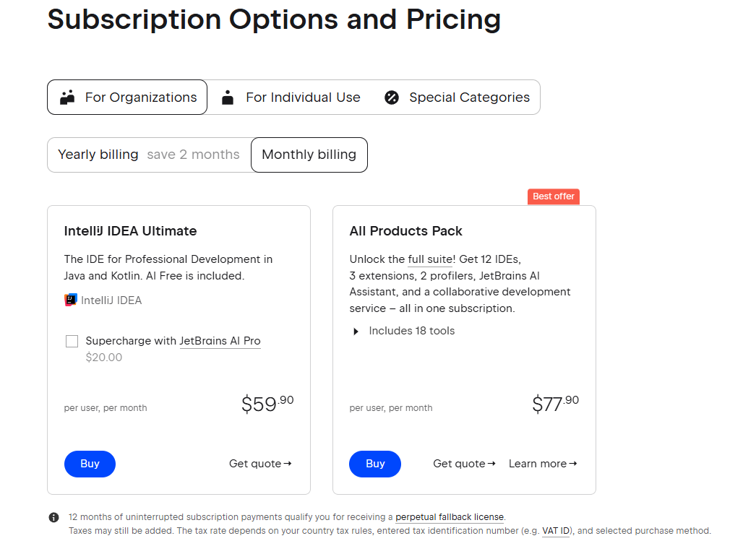The image size is (756, 554).
Task: Click the full suite link
Action: point(431,259)
